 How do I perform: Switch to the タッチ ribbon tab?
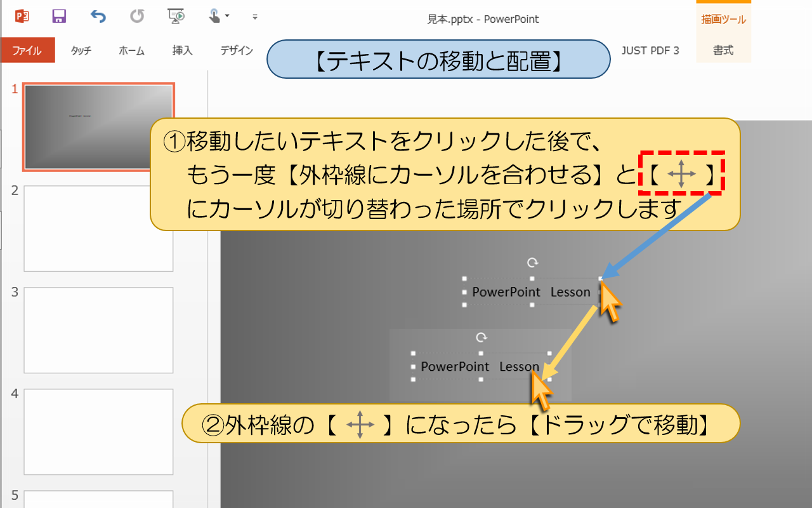click(81, 50)
